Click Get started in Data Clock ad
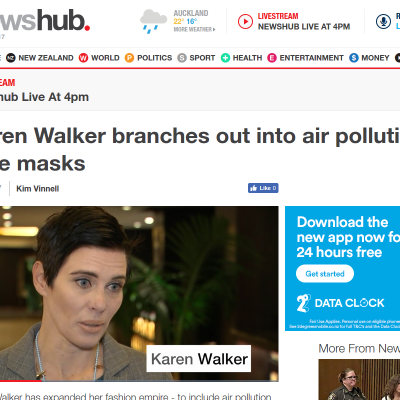The width and height of the screenshot is (400, 400). [x=325, y=274]
